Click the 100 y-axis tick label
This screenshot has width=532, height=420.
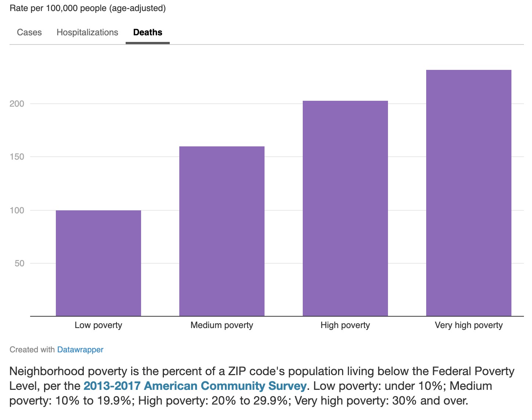17,210
